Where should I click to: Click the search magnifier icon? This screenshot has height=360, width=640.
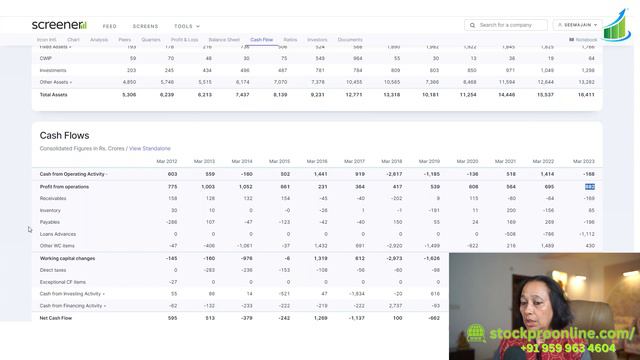click(472, 25)
